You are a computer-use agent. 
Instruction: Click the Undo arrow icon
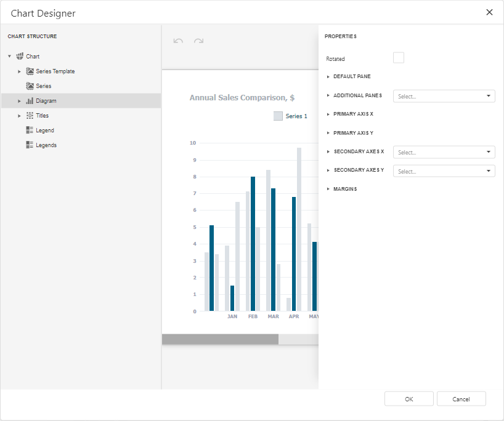point(178,41)
